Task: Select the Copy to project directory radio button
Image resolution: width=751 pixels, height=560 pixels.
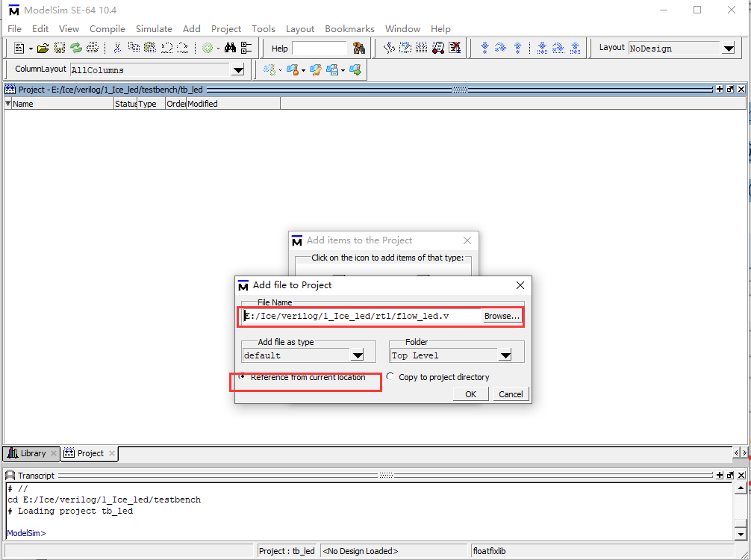Action: 390,376
